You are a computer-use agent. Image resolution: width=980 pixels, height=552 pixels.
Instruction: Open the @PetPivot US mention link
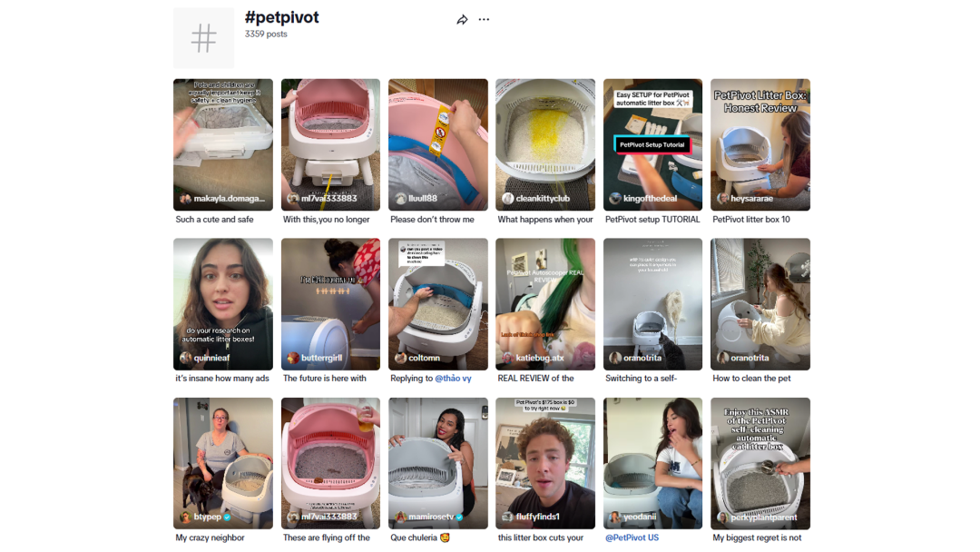(632, 537)
